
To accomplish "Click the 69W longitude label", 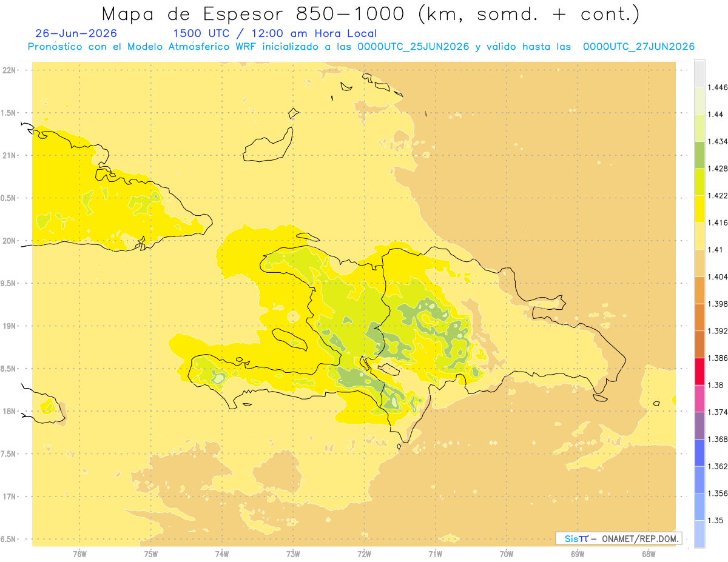I will click(x=578, y=554).
